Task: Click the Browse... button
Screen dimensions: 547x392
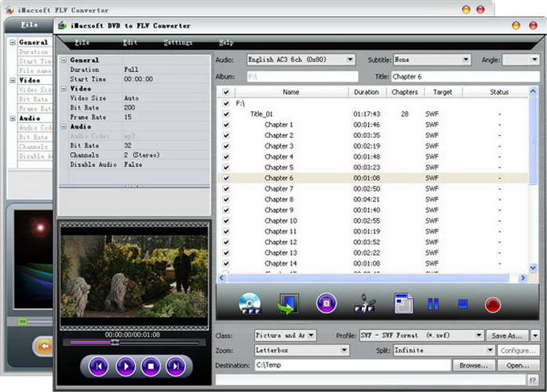Action: [474, 365]
